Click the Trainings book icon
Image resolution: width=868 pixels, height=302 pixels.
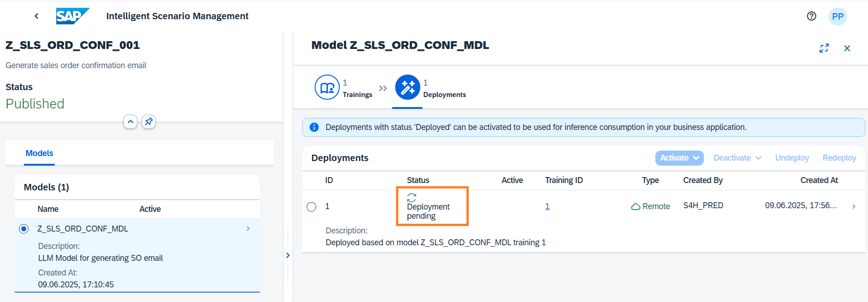pyautogui.click(x=327, y=87)
